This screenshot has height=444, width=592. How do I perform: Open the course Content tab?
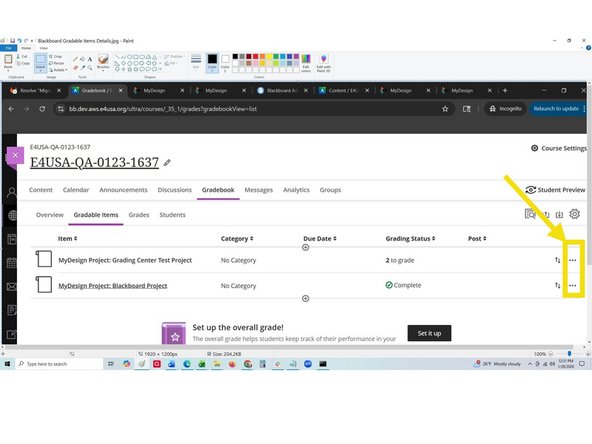pyautogui.click(x=41, y=190)
